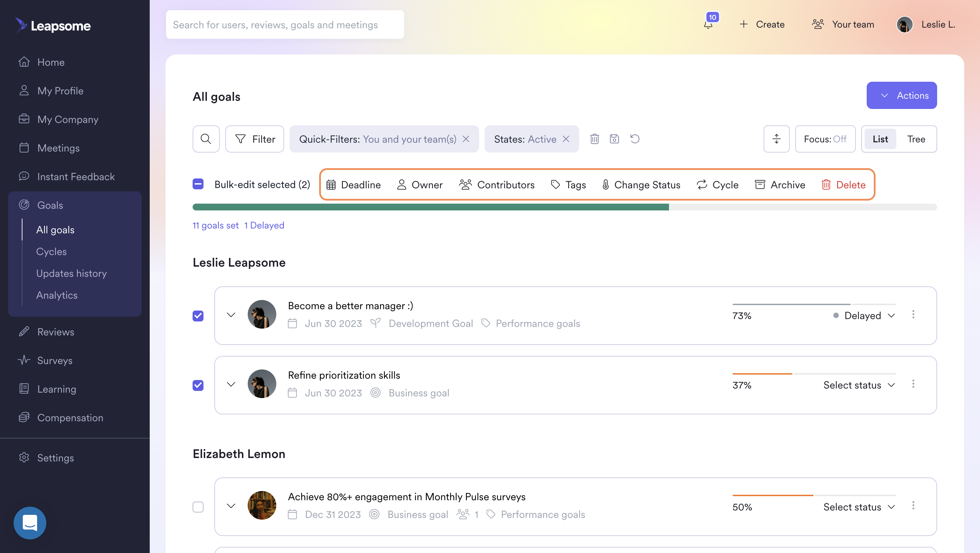Remove the States: Active filter chip
This screenshot has width=980, height=553.
pos(566,139)
